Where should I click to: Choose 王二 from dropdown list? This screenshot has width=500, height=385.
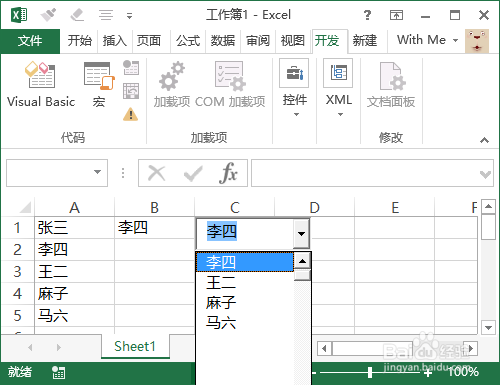click(x=245, y=283)
